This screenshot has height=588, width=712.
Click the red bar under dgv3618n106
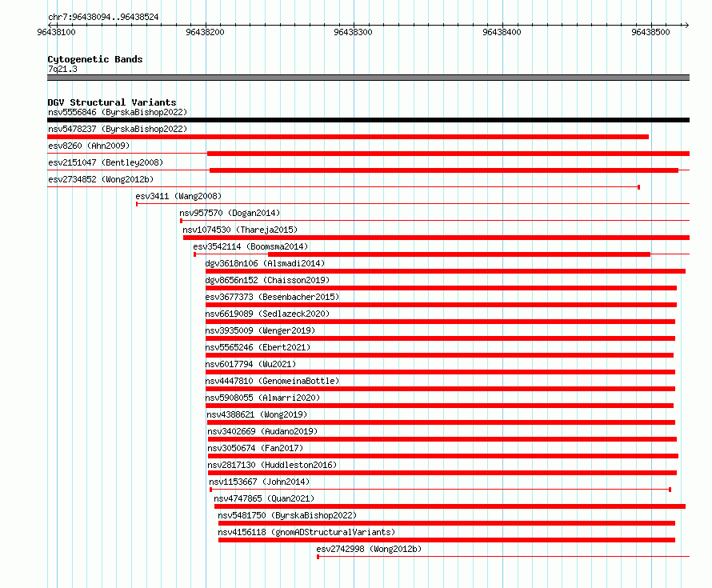pyautogui.click(x=446, y=271)
